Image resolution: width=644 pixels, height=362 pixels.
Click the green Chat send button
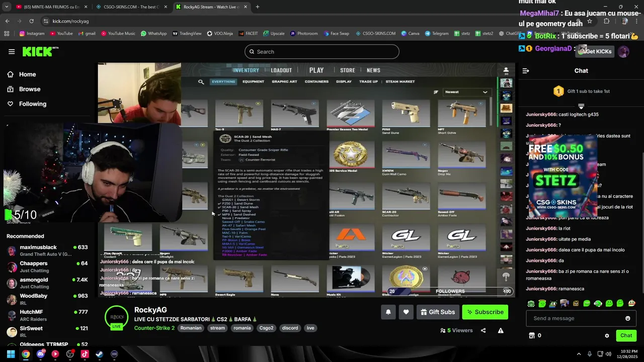[x=626, y=335]
